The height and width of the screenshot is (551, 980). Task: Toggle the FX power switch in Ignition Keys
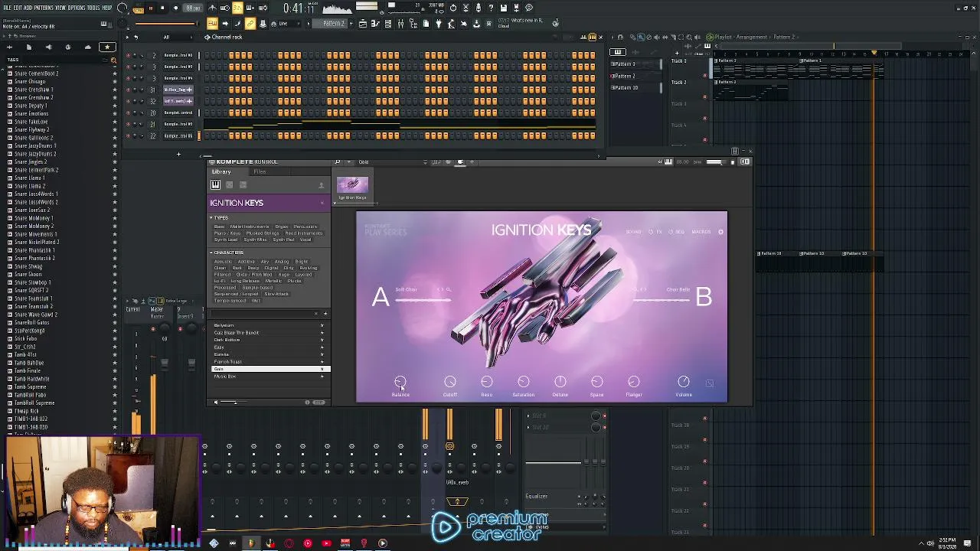pos(651,232)
